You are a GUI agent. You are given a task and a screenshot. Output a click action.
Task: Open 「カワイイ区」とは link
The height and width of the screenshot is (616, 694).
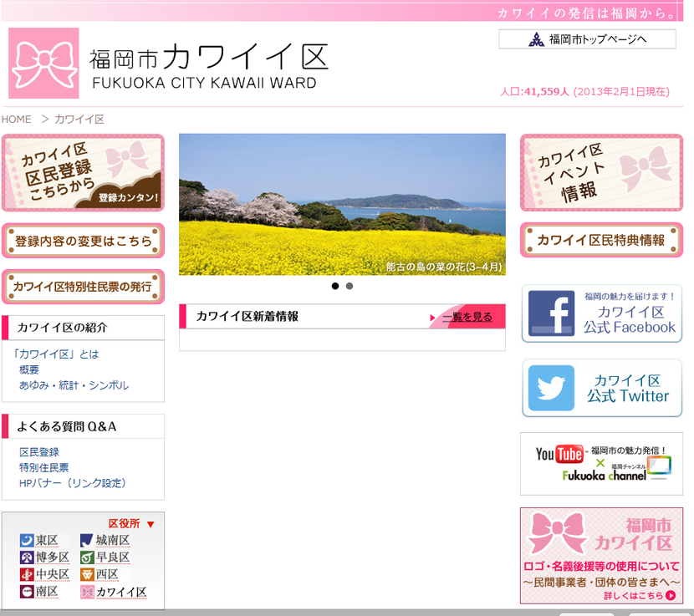coord(55,354)
